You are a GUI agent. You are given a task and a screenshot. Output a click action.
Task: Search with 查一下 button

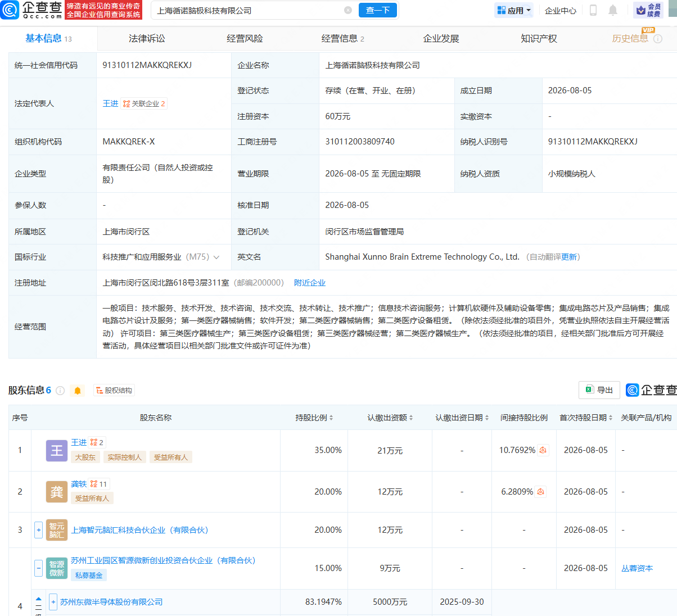point(378,10)
